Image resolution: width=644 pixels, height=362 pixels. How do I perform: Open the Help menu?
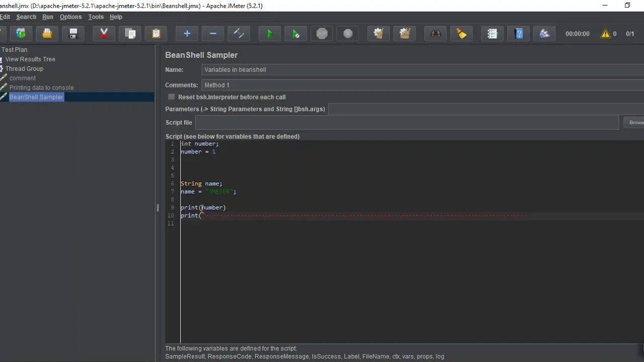point(116,17)
